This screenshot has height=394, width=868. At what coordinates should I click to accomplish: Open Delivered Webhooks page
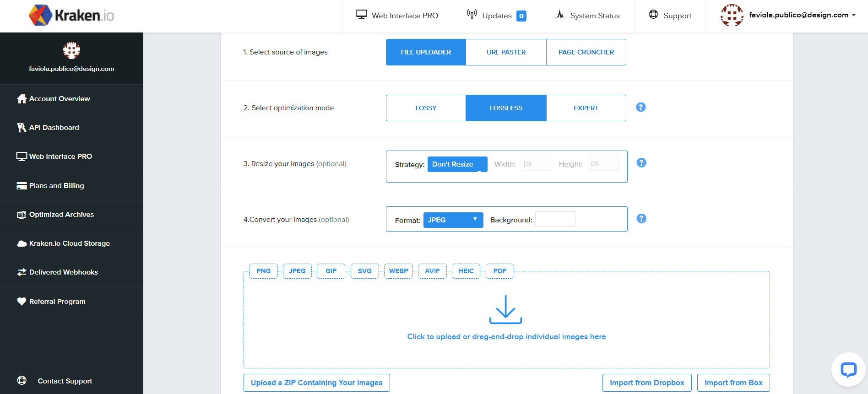coord(71,272)
